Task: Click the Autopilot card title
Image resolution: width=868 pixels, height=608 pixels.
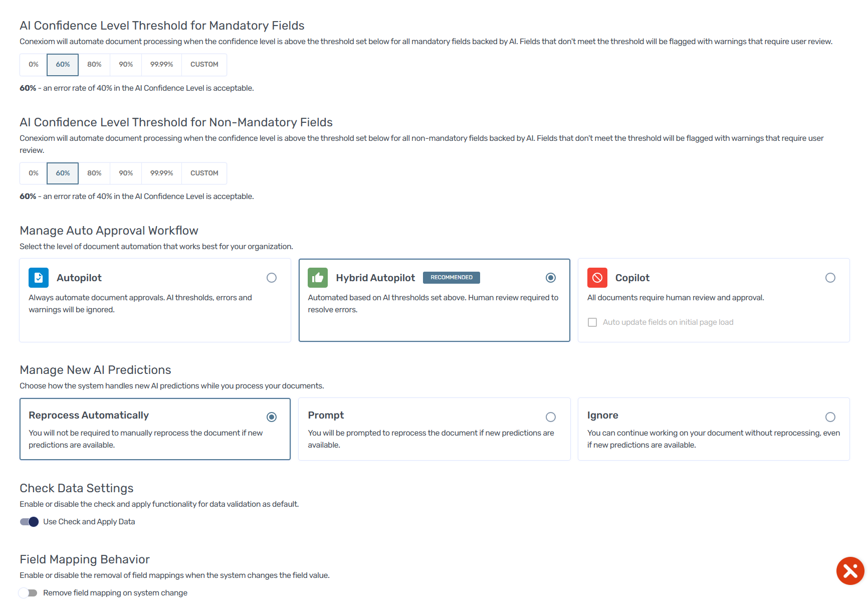Action: tap(79, 278)
